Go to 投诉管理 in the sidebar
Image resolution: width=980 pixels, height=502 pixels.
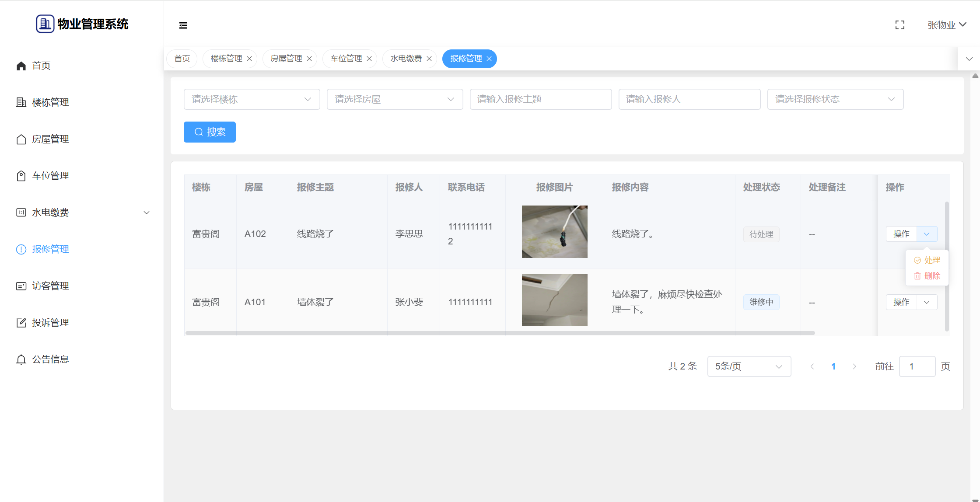[x=50, y=323]
